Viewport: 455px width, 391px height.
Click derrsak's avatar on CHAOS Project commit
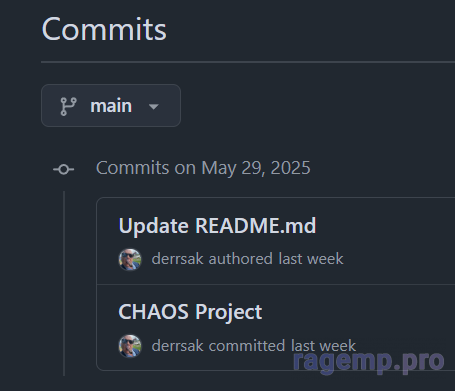pos(130,346)
